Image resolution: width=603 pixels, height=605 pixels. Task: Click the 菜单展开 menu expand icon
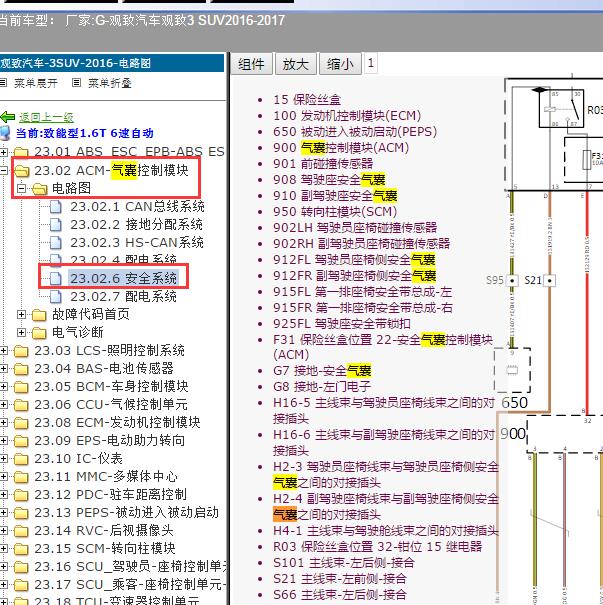click(3, 83)
